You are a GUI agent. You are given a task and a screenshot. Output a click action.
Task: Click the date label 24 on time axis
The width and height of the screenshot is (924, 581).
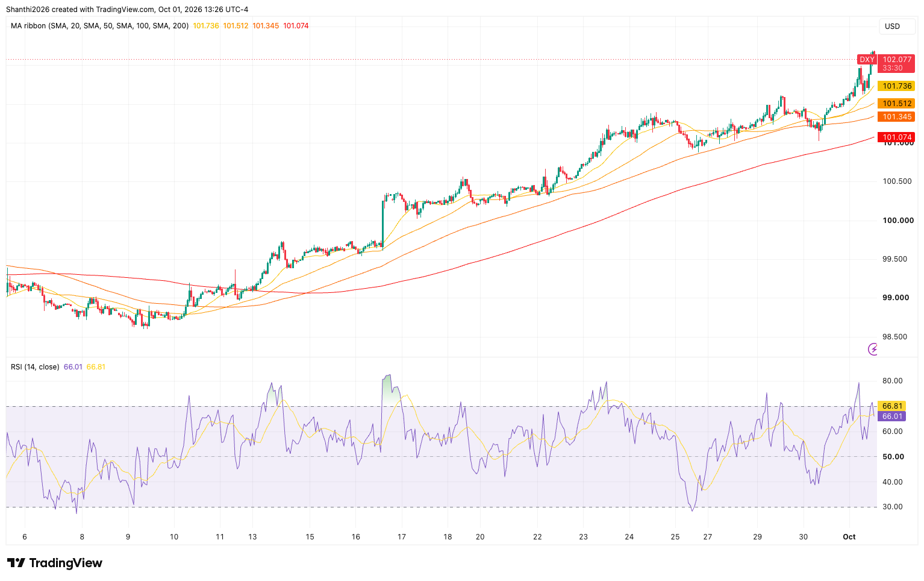coord(629,536)
